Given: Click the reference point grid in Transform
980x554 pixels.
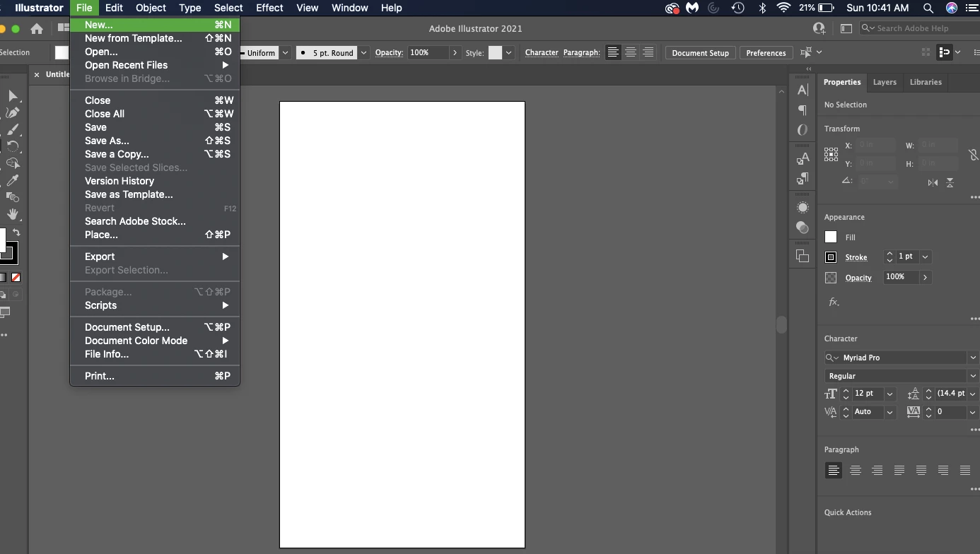Looking at the screenshot, I should 831,154.
